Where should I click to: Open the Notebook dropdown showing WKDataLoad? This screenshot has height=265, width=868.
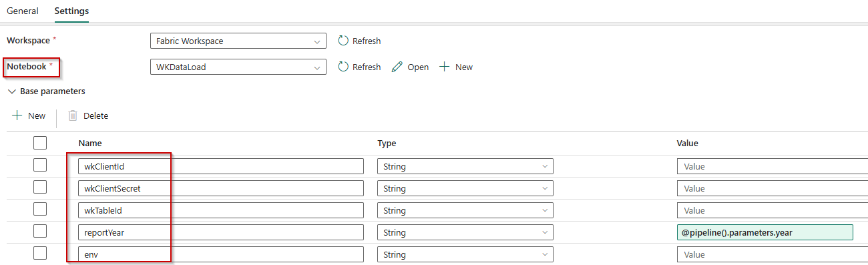[x=238, y=67]
